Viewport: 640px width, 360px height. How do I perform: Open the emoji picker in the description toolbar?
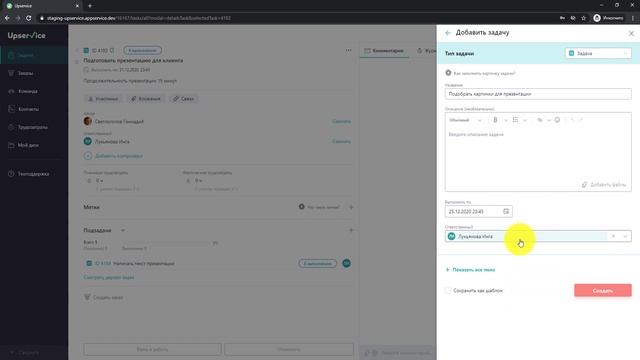(557, 120)
